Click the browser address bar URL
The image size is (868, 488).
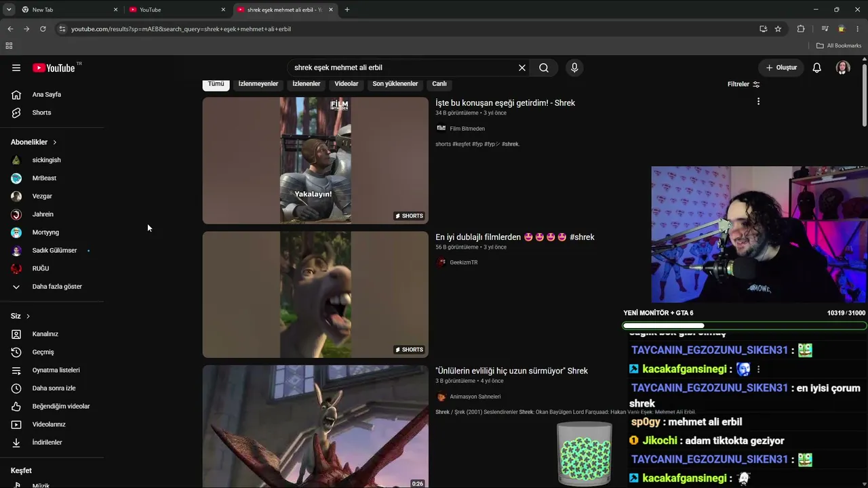click(x=181, y=29)
